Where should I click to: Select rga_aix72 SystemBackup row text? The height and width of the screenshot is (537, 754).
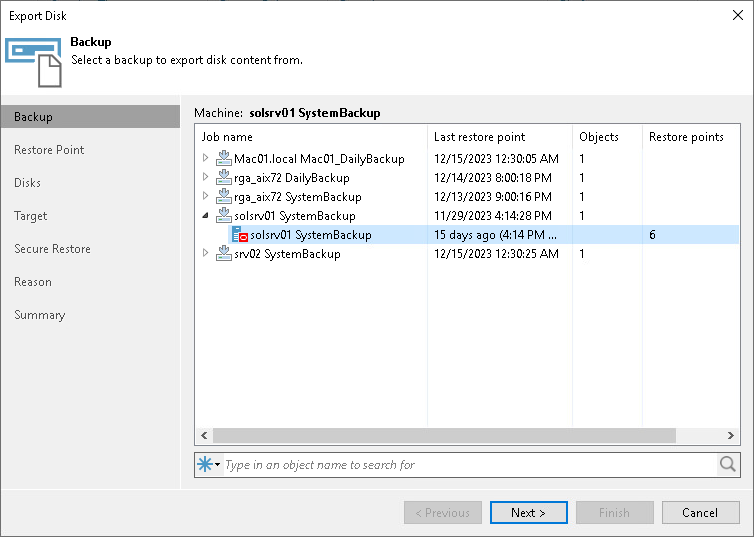(x=298, y=197)
